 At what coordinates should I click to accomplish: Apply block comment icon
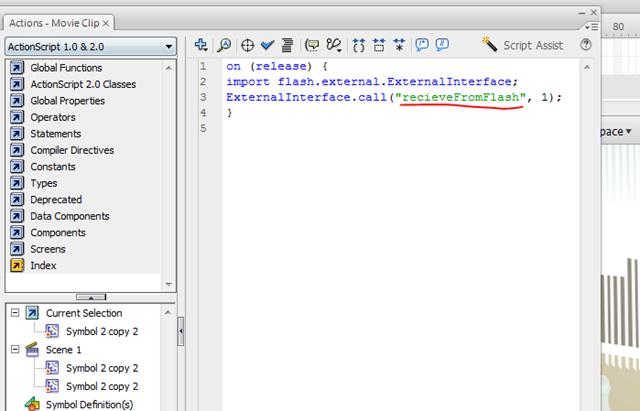[x=422, y=44]
